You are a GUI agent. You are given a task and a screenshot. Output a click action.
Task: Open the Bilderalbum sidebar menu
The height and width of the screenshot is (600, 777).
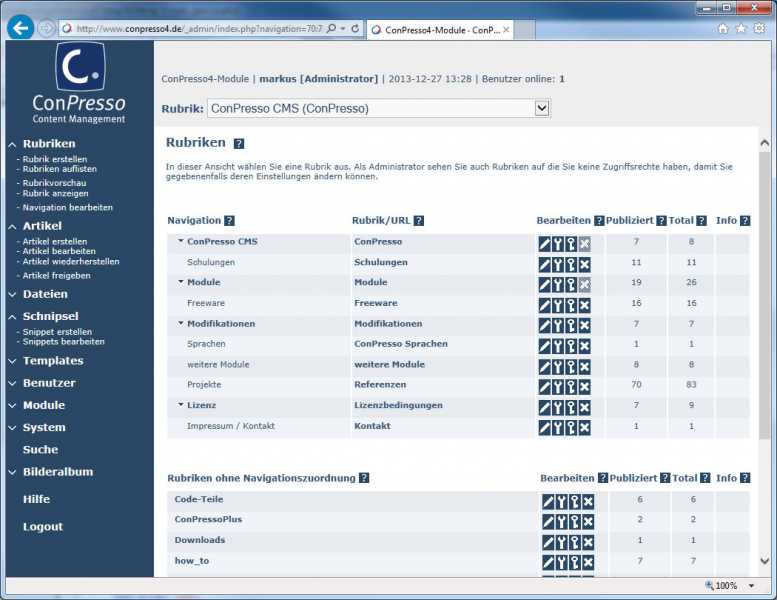pyautogui.click(x=58, y=472)
